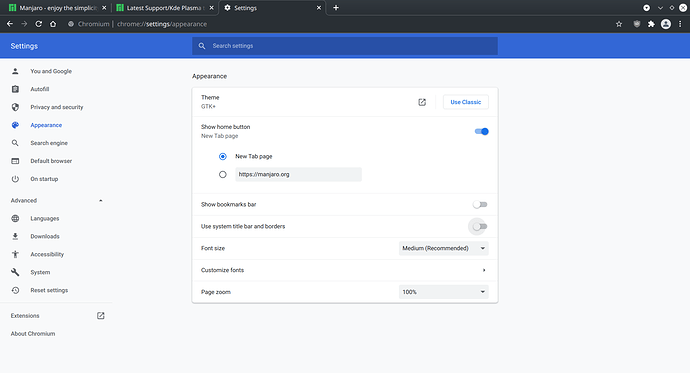Image resolution: width=690 pixels, height=373 pixels.
Task: Close the Manjaro tab
Action: [x=104, y=8]
